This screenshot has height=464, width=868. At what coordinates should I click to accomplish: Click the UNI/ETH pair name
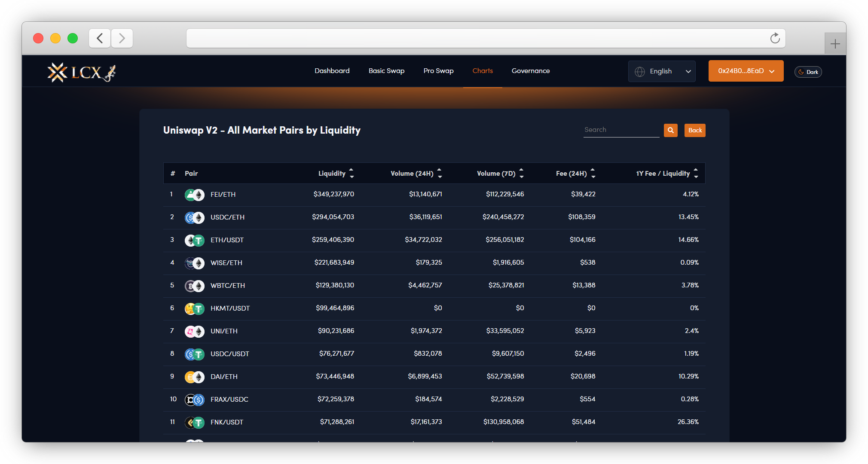pos(224,331)
